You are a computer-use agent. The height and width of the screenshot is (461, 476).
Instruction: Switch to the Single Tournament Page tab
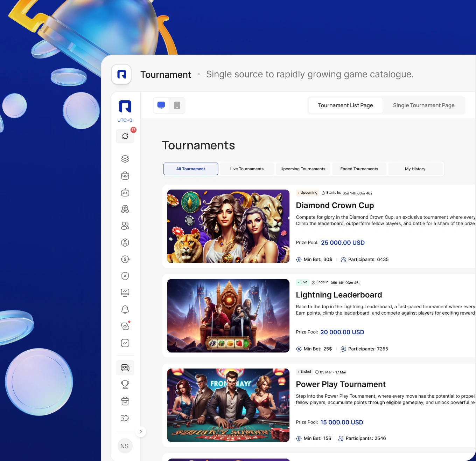coord(423,105)
